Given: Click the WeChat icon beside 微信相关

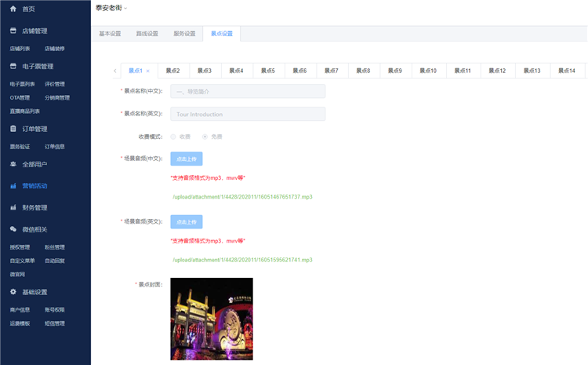Looking at the screenshot, I should 13,229.
